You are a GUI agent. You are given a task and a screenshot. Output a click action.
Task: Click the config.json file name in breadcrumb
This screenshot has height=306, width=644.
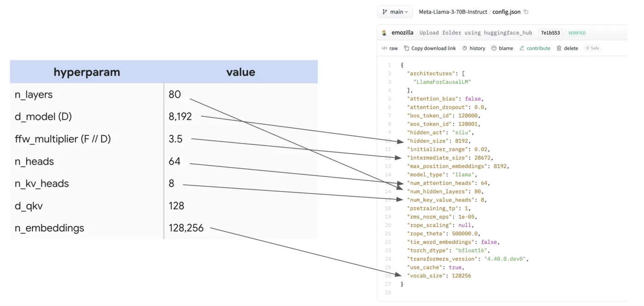click(506, 12)
